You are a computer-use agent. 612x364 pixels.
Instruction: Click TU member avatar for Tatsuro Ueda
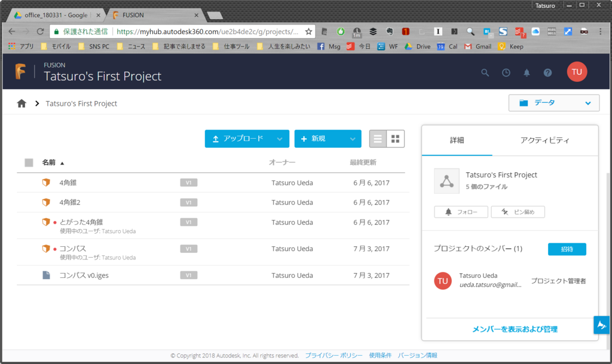pyautogui.click(x=443, y=281)
